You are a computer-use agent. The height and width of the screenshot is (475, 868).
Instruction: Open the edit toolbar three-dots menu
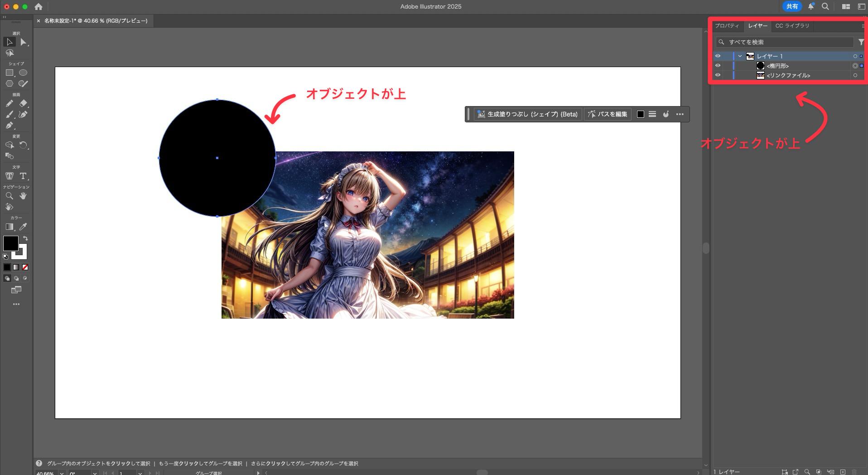coord(16,304)
